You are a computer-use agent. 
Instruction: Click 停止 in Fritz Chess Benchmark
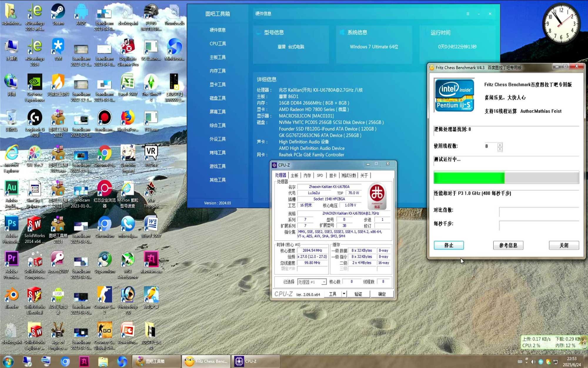pos(449,245)
